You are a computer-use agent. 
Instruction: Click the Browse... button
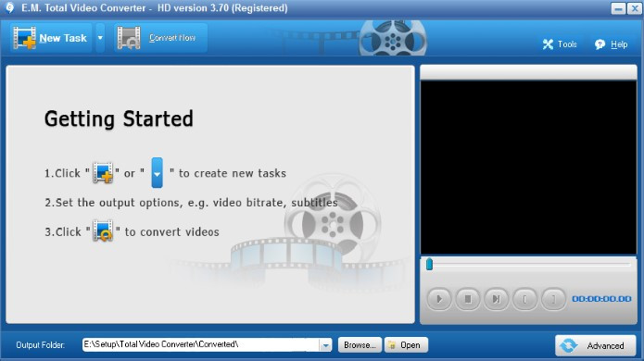pyautogui.click(x=360, y=345)
